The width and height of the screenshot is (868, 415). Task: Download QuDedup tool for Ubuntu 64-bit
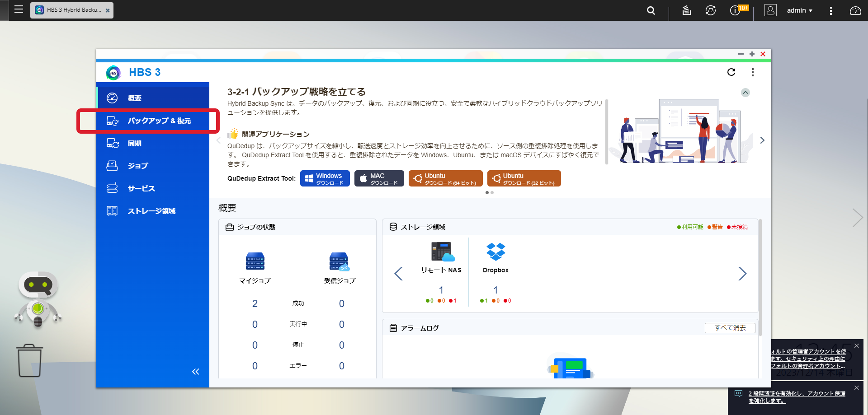[446, 178]
